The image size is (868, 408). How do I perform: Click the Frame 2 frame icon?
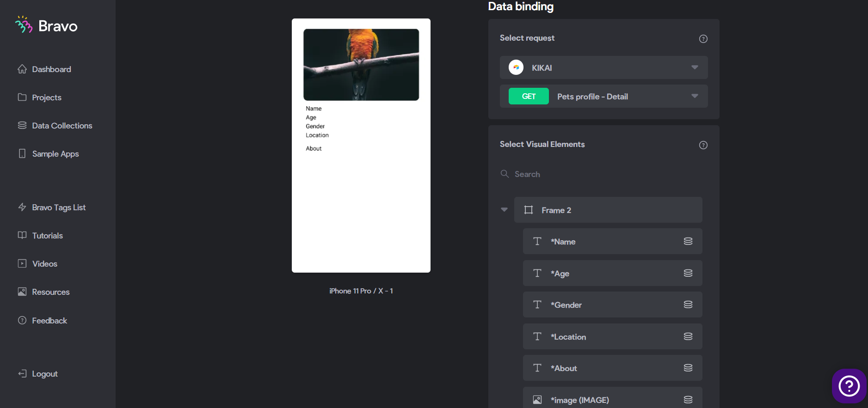pos(529,210)
